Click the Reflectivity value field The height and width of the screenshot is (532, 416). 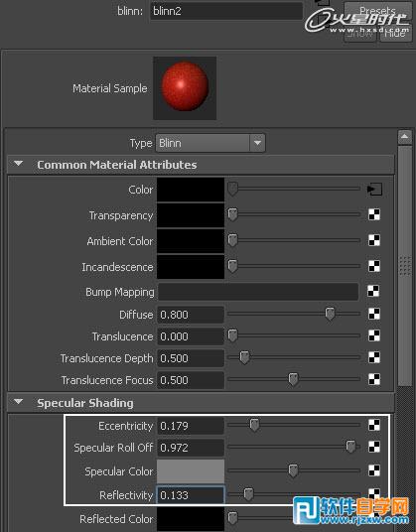pos(191,495)
